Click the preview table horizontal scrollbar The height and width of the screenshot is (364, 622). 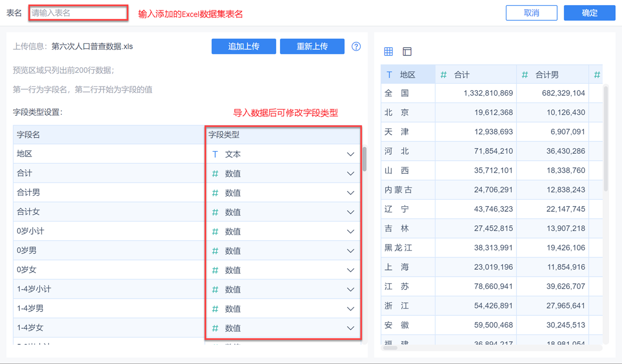pos(390,348)
